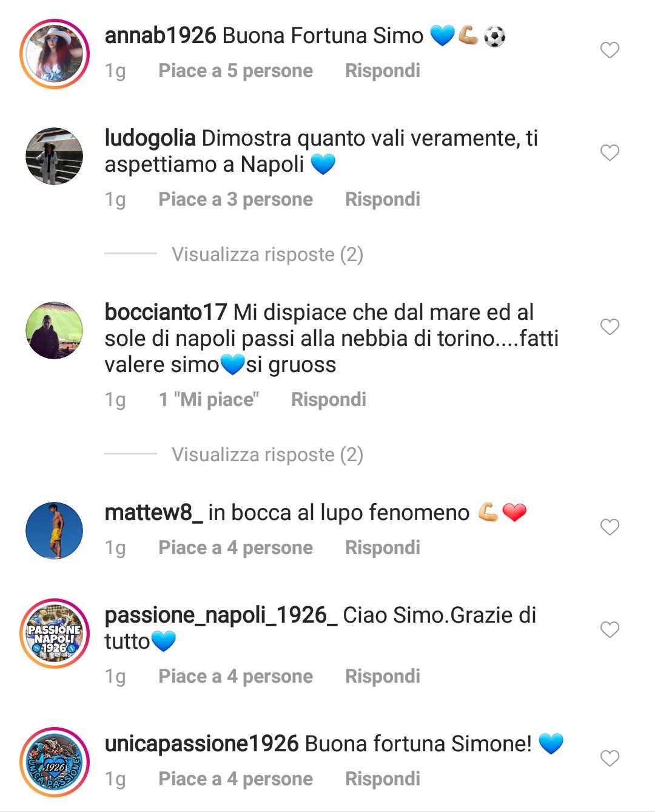Open annab1926 profile picture

(55, 54)
